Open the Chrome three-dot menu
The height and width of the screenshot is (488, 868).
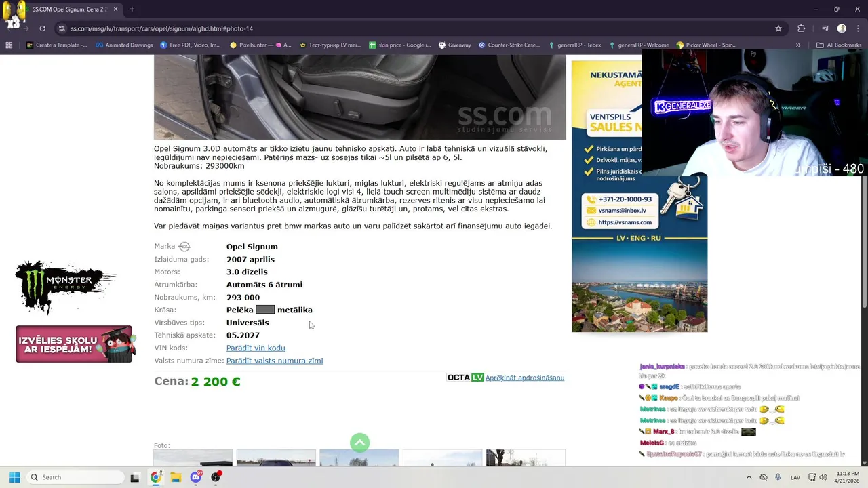coord(856,28)
